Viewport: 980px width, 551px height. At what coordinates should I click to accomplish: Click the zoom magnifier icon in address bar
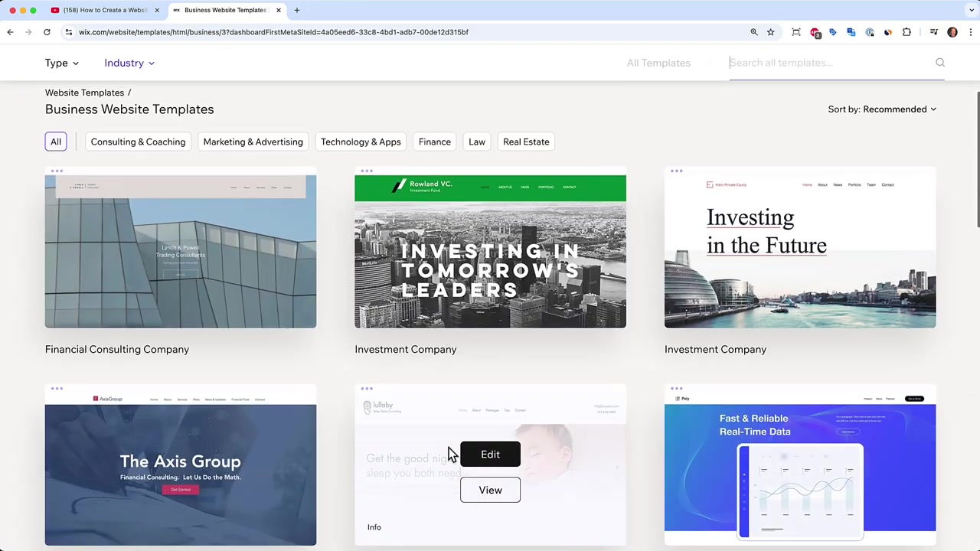tap(754, 32)
